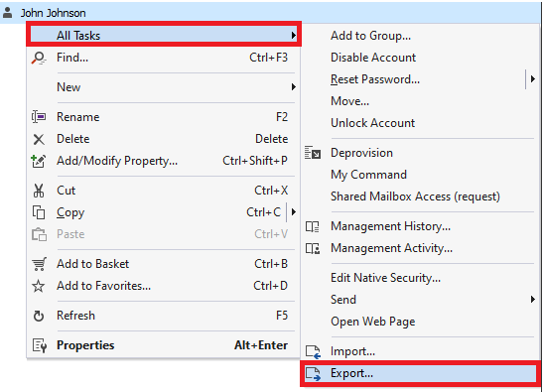Expand the Reset Password submenu arrow
This screenshot has height=392, width=544.
[x=532, y=79]
